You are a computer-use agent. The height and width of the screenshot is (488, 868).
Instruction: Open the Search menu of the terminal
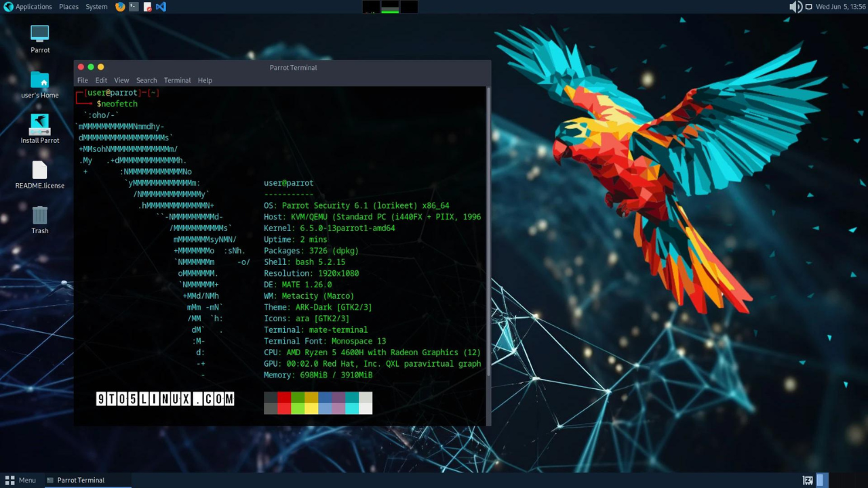(x=146, y=80)
